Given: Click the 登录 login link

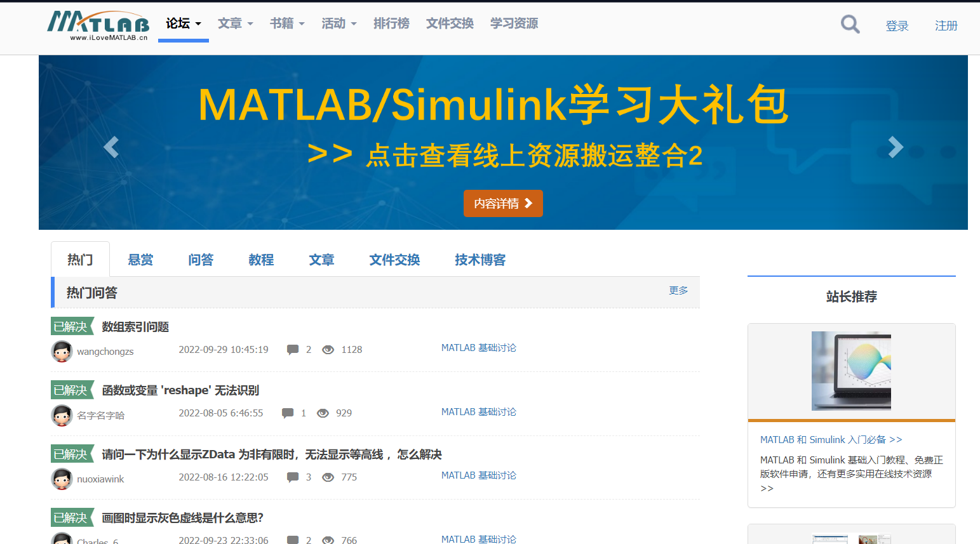Looking at the screenshot, I should pyautogui.click(x=897, y=26).
